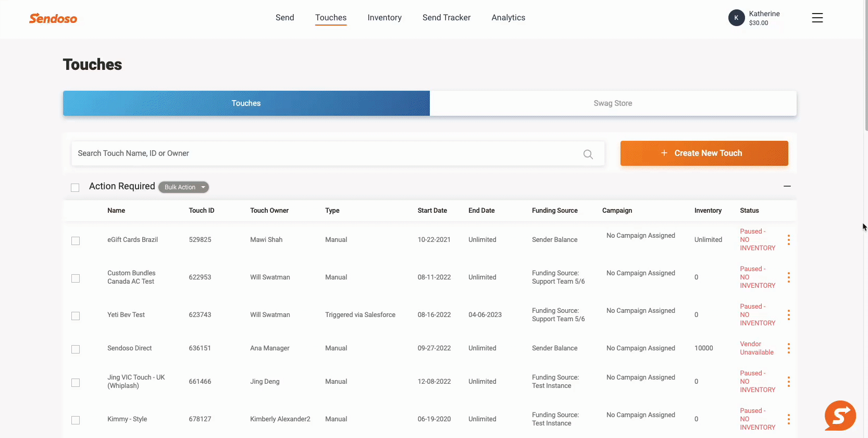Screen dimensions: 868x438
Task: Open the Sendoso chat bubble widget
Action: coord(840,416)
